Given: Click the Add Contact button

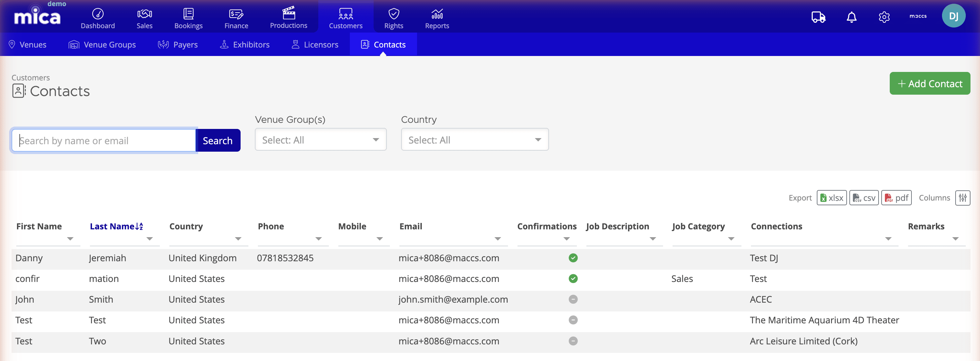Looking at the screenshot, I should (929, 83).
